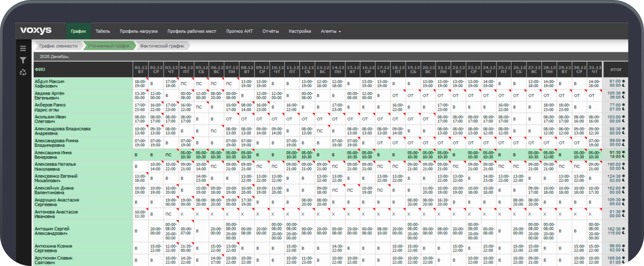Viewport: 644px width, 266px height.
Task: Select the 05.12 СБ date column header
Action: 202,69
